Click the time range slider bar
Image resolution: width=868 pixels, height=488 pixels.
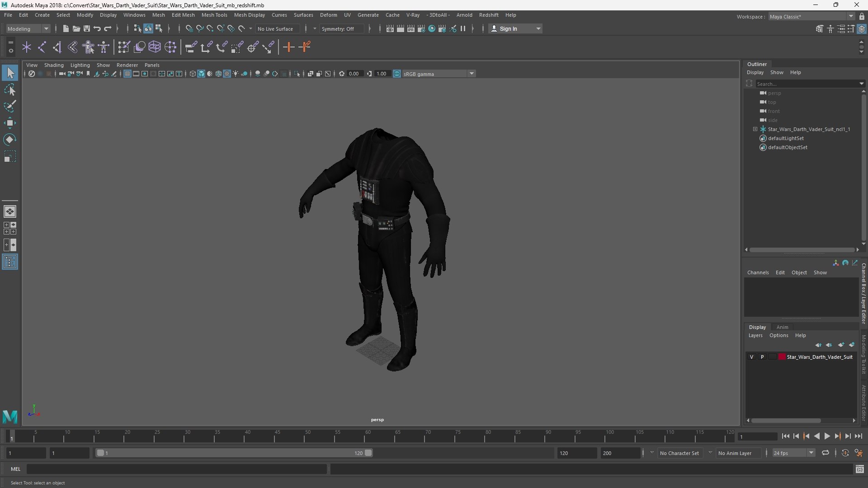tap(234, 453)
